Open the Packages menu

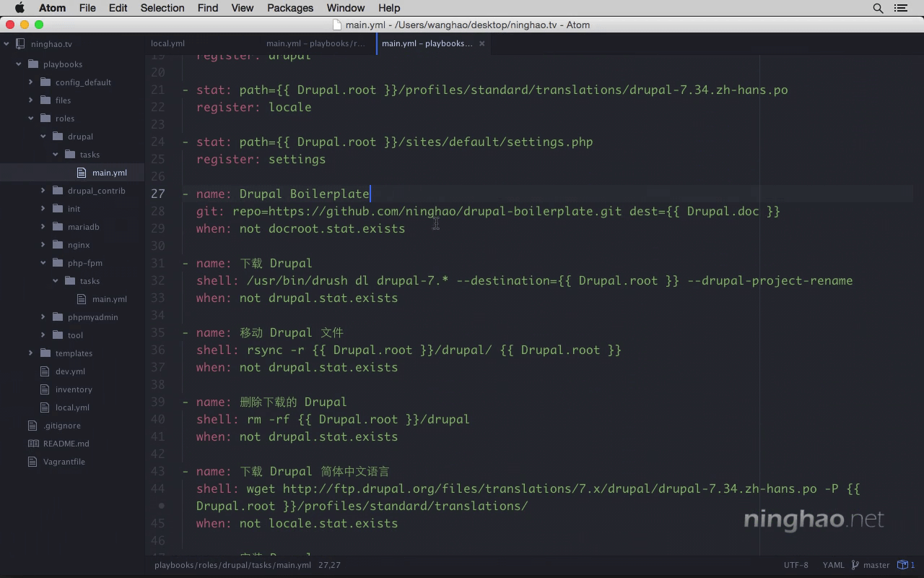(x=290, y=8)
